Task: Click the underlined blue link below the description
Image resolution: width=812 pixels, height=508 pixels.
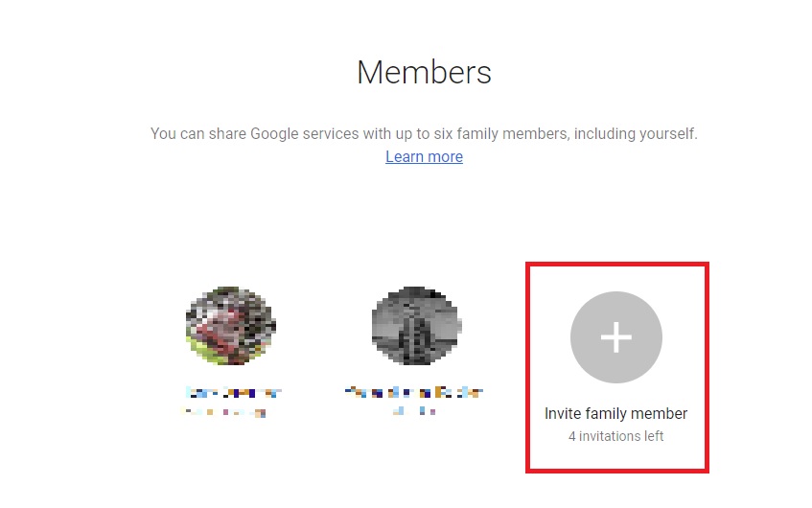Action: pos(424,156)
